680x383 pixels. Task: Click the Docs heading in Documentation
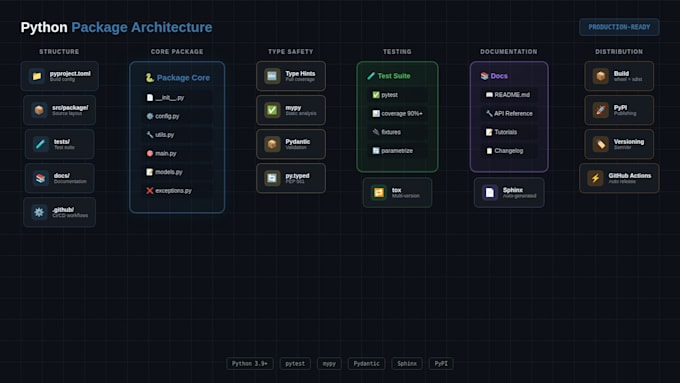coord(494,76)
